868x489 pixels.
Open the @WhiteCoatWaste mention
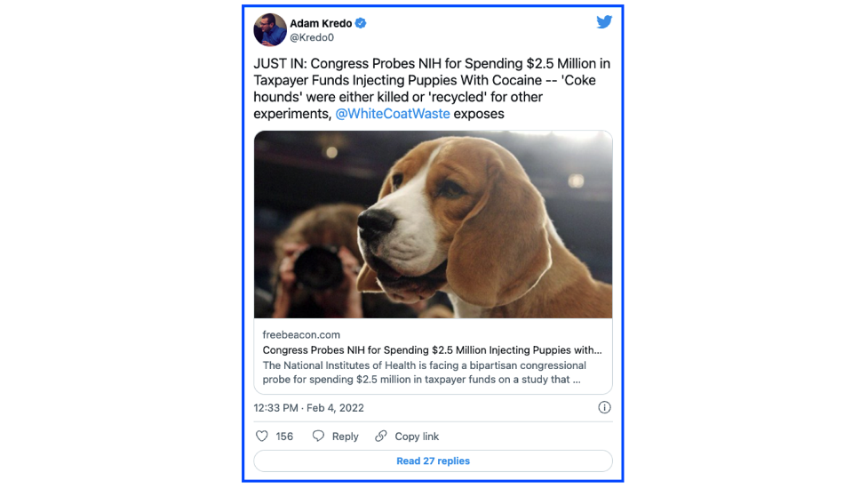[x=392, y=114]
